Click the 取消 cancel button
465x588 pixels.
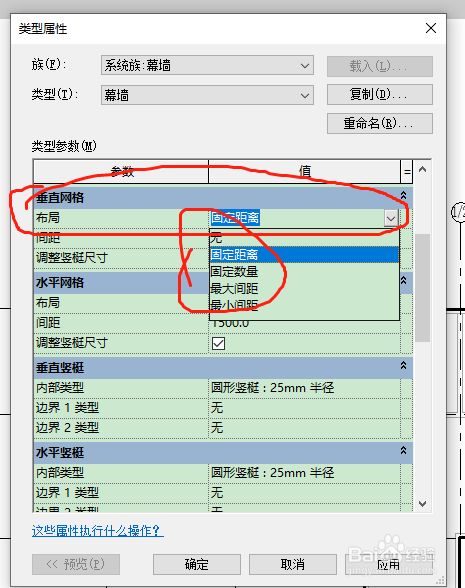pyautogui.click(x=292, y=564)
